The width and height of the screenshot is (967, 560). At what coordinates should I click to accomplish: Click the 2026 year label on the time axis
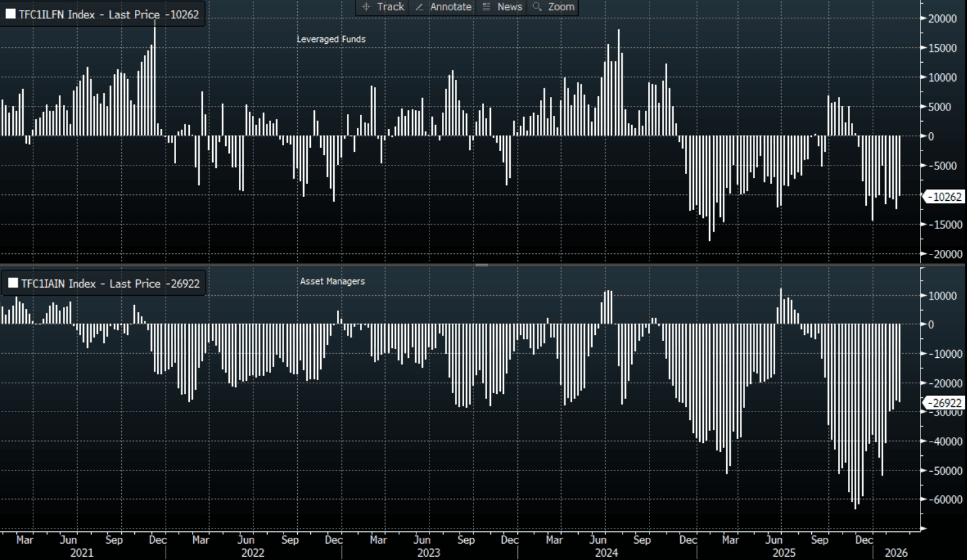(896, 553)
